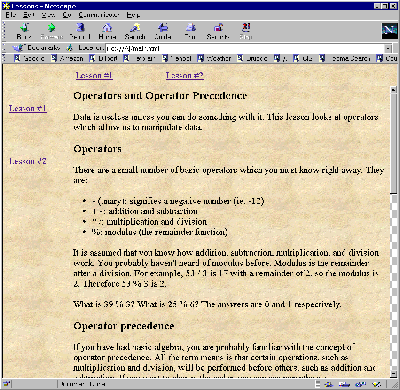Click the scrollbar up arrow

pos(394,89)
